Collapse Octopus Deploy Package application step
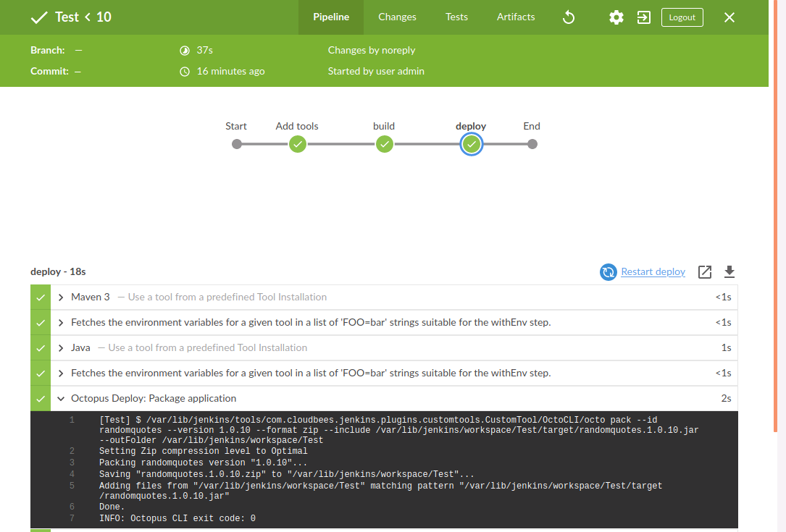Viewport: 786px width, 532px height. (x=62, y=398)
